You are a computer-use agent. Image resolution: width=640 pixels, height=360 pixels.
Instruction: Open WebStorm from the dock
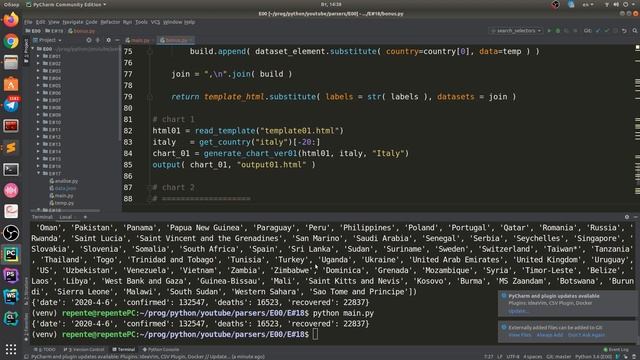pyautogui.click(x=11, y=297)
